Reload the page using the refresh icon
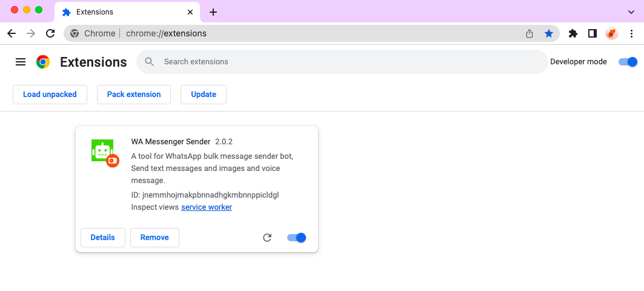The width and height of the screenshot is (644, 291). pyautogui.click(x=50, y=34)
